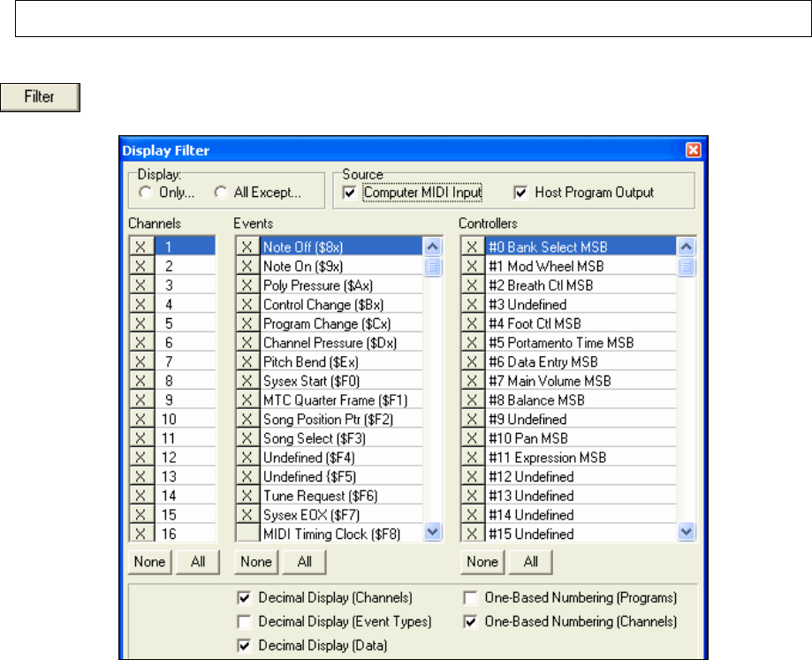Toggle the X mark beside #8 Balance MSB
812x660 pixels.
[473, 399]
